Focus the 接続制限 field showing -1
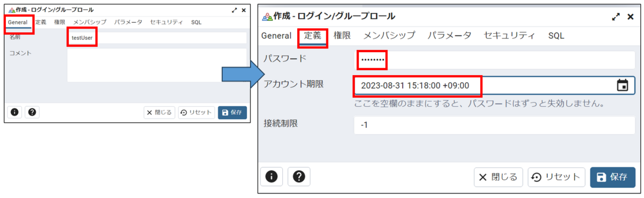Viewport: 644px width, 198px height. [494, 125]
